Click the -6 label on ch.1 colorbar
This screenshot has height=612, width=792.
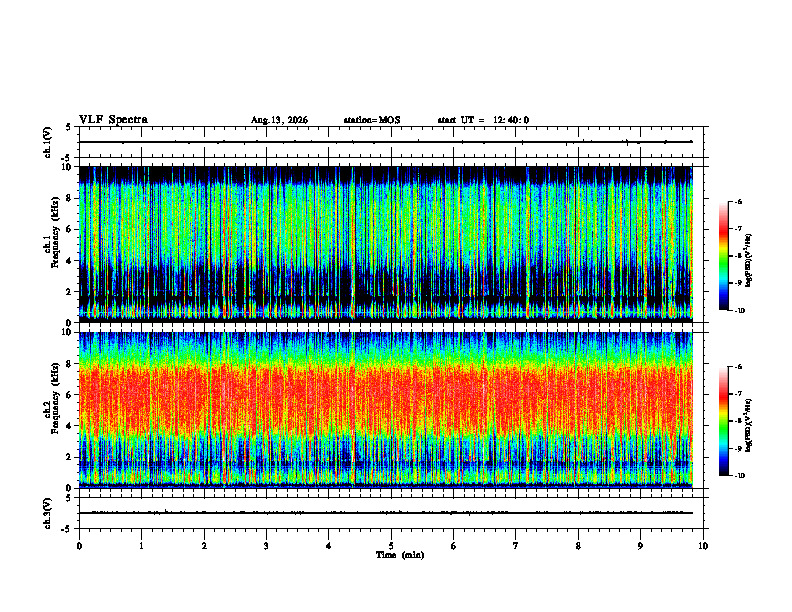pos(738,202)
